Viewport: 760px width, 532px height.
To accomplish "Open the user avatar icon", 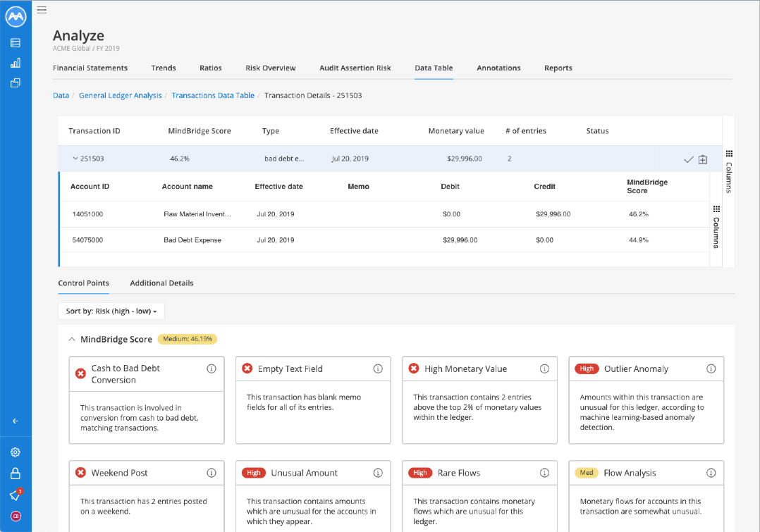I will 16,516.
